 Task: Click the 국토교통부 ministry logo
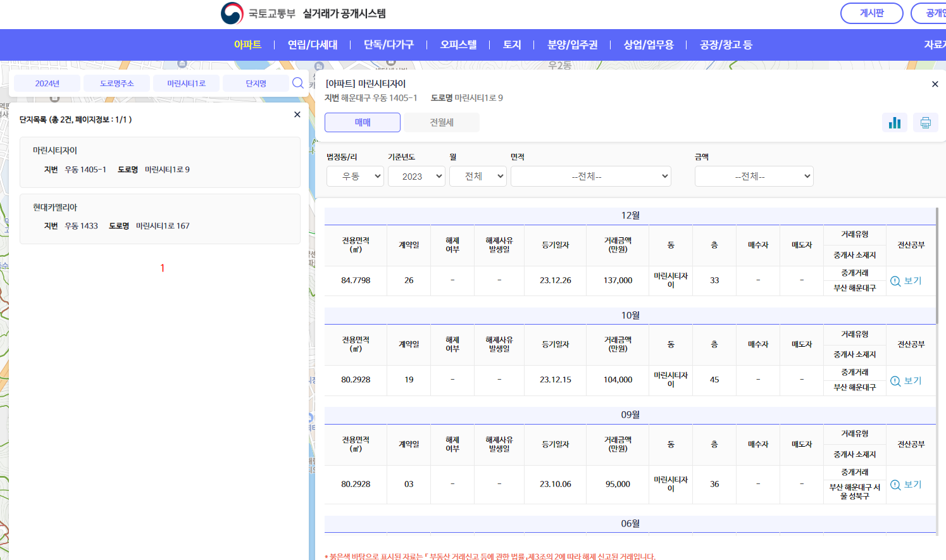(x=230, y=11)
